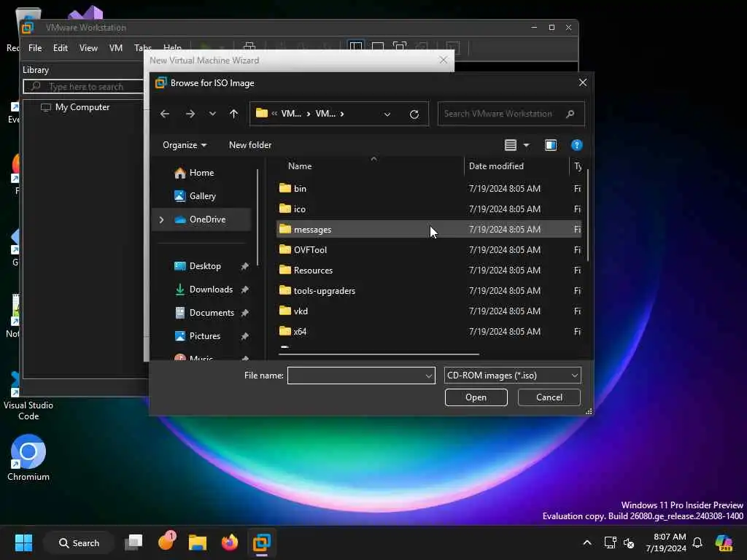Change the view layout icon
This screenshot has width=747, height=560.
(x=510, y=145)
